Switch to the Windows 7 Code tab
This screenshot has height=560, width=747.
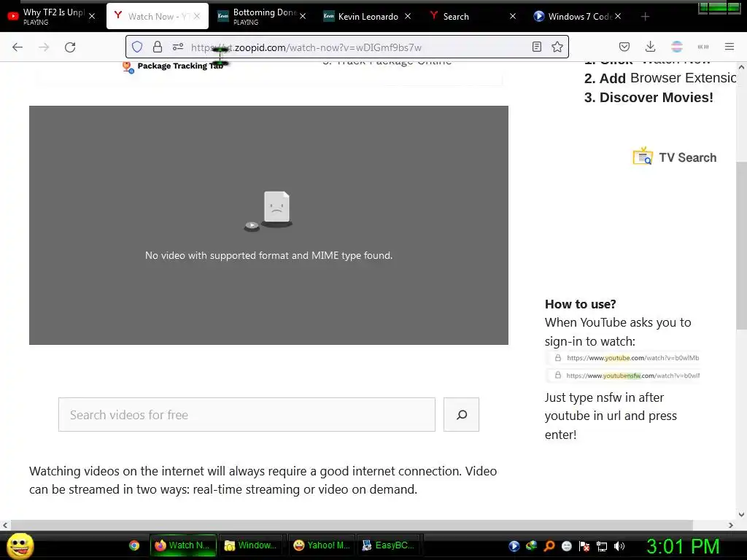(x=576, y=16)
